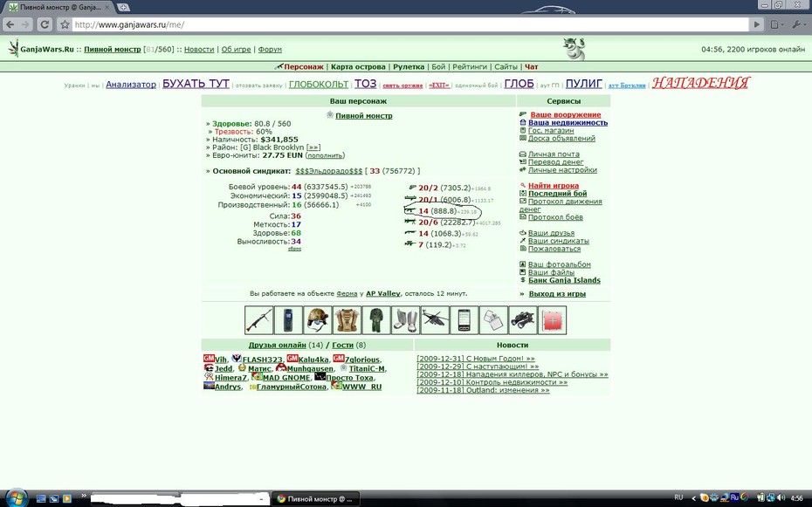The height and width of the screenshot is (507, 812).
Task: Open the Чат menu item
Action: (x=532, y=66)
